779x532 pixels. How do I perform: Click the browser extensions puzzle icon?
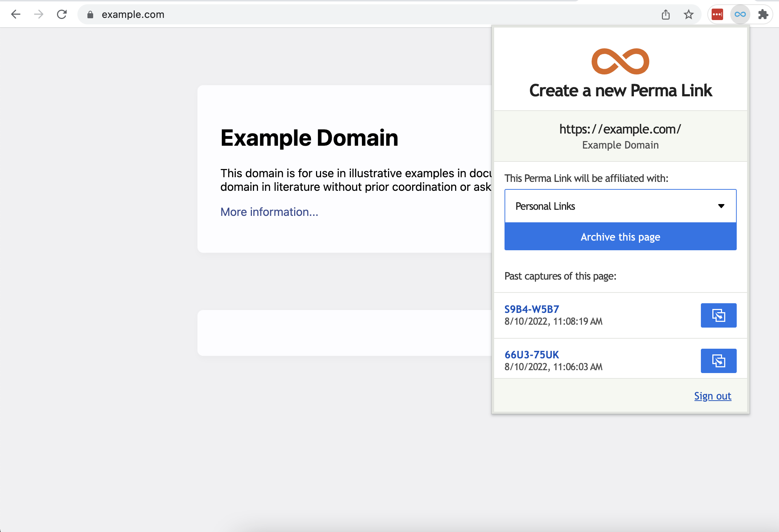tap(763, 14)
